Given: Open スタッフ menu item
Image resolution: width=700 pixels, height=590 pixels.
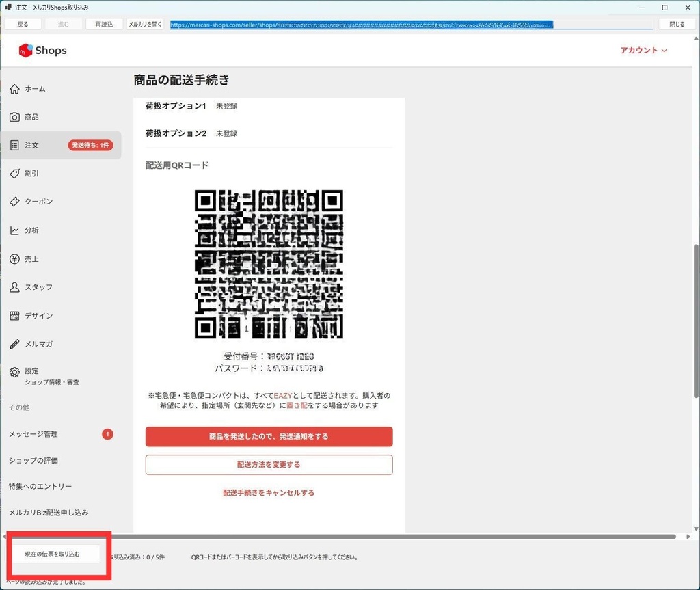Looking at the screenshot, I should (61, 287).
